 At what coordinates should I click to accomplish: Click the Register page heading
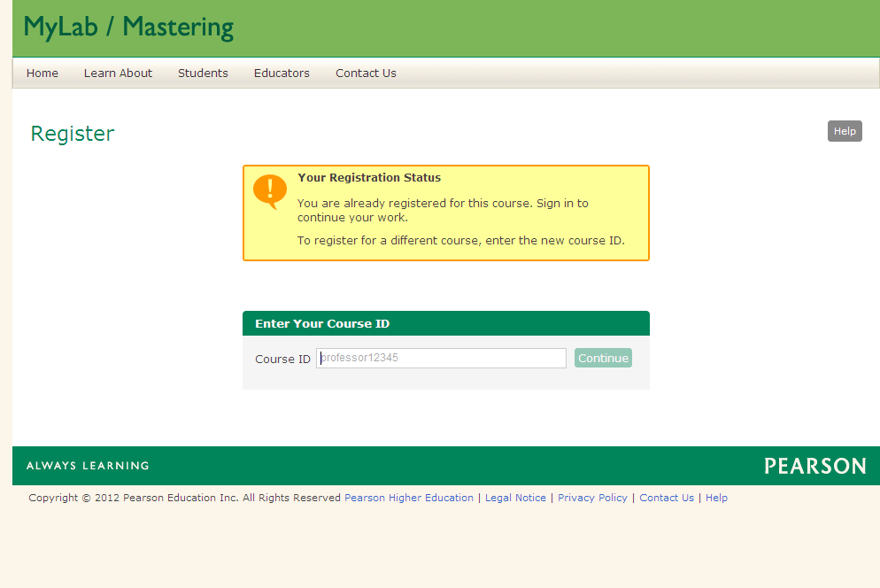tap(73, 134)
